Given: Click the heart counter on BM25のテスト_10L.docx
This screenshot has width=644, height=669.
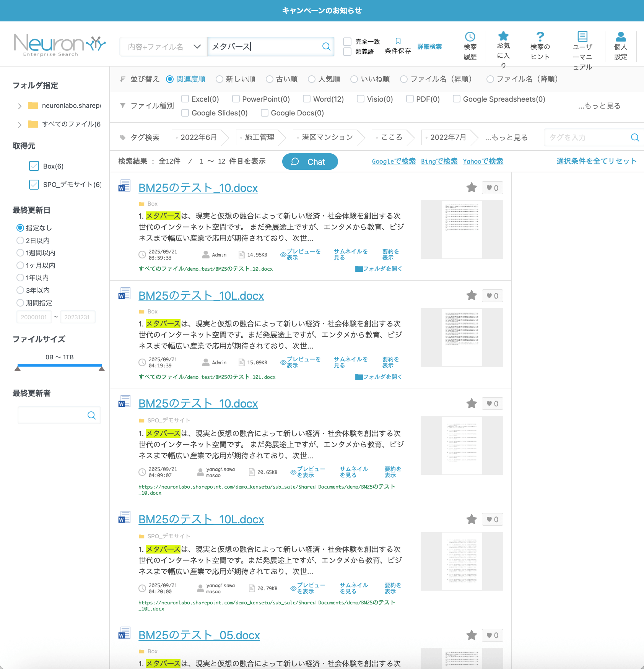Looking at the screenshot, I should pos(493,296).
